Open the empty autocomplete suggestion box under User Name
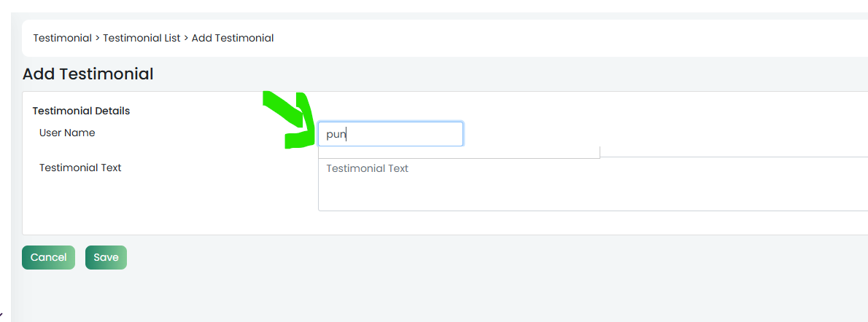 point(459,152)
